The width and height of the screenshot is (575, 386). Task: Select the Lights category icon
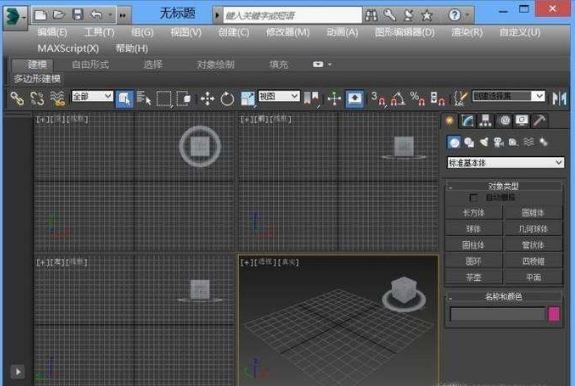click(x=484, y=142)
